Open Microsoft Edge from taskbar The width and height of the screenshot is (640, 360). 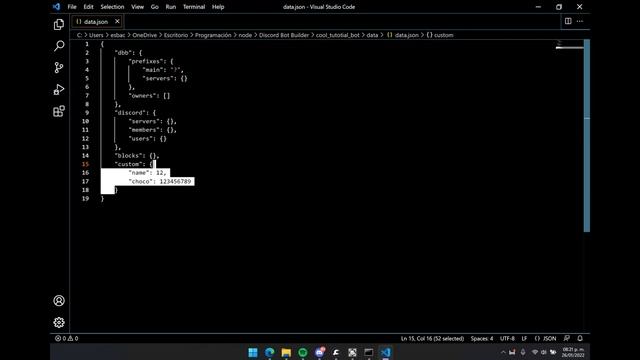[269, 352]
